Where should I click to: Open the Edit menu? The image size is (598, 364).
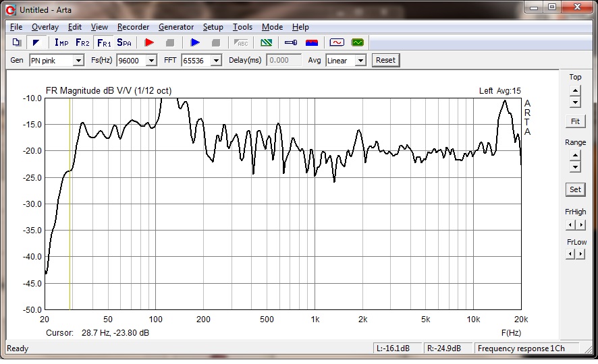pos(75,27)
